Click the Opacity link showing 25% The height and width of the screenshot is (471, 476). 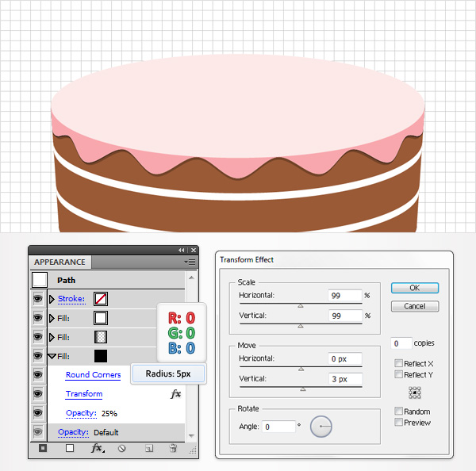click(81, 413)
